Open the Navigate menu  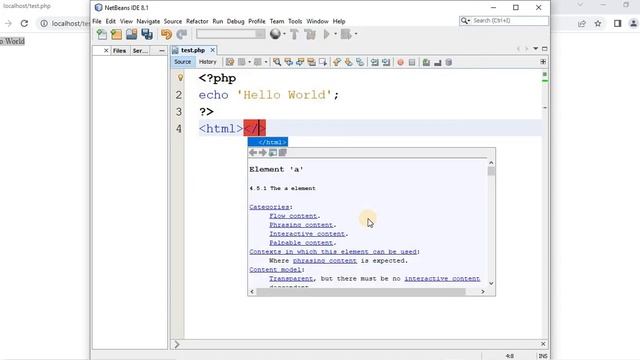148,21
